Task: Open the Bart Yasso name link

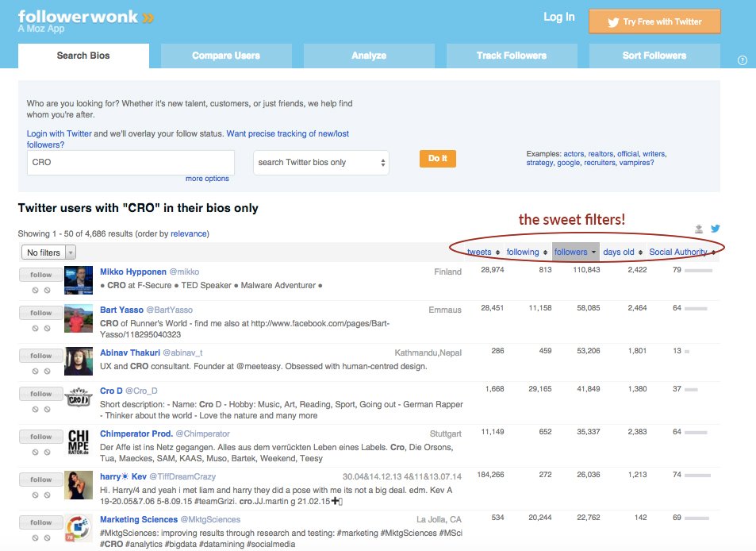Action: [x=121, y=310]
